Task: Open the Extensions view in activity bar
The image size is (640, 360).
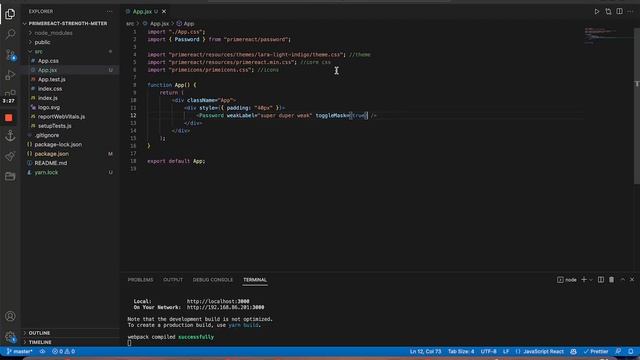Action: (x=10, y=93)
